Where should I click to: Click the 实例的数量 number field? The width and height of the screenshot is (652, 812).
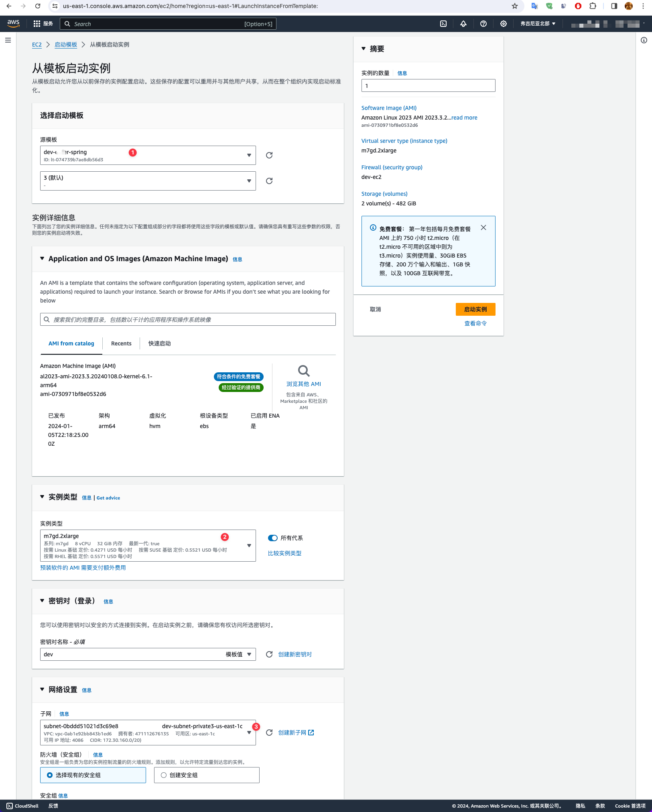pyautogui.click(x=428, y=85)
